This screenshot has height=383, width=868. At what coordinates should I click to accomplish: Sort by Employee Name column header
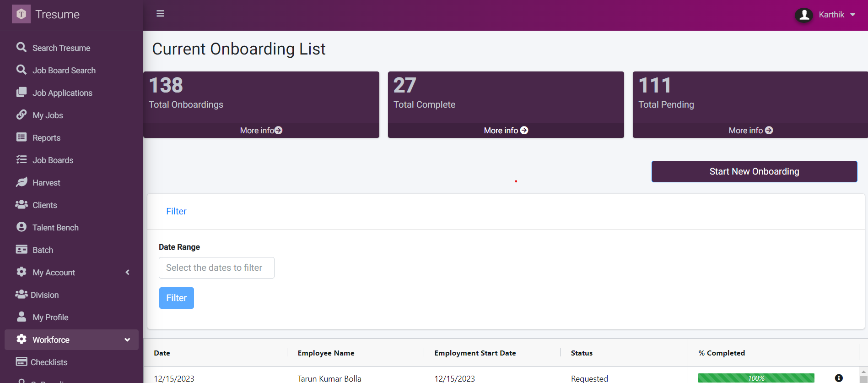coord(326,353)
